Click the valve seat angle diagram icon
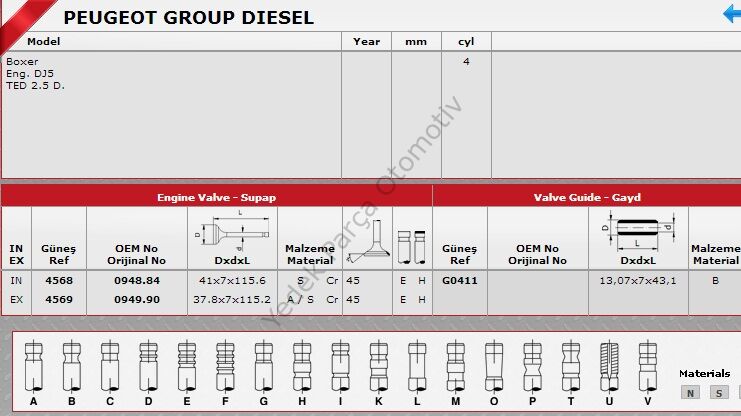Image resolution: width=741 pixels, height=416 pixels. (x=369, y=241)
